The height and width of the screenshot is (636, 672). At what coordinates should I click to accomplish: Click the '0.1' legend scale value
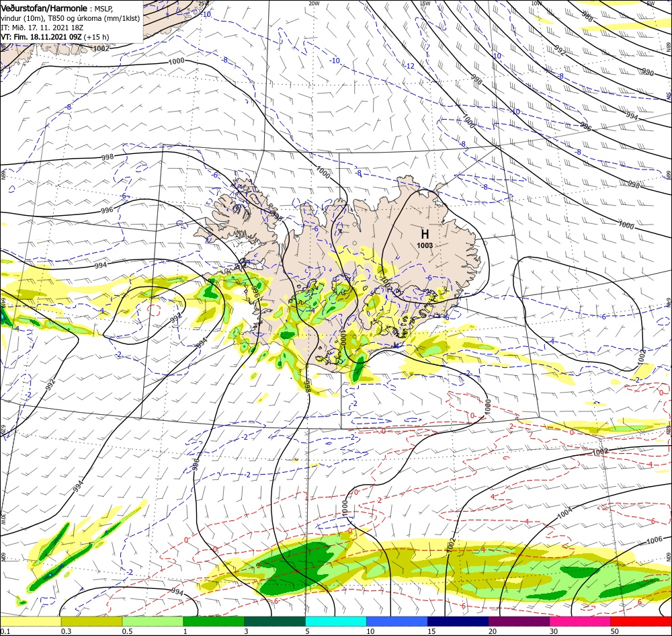coord(5,631)
